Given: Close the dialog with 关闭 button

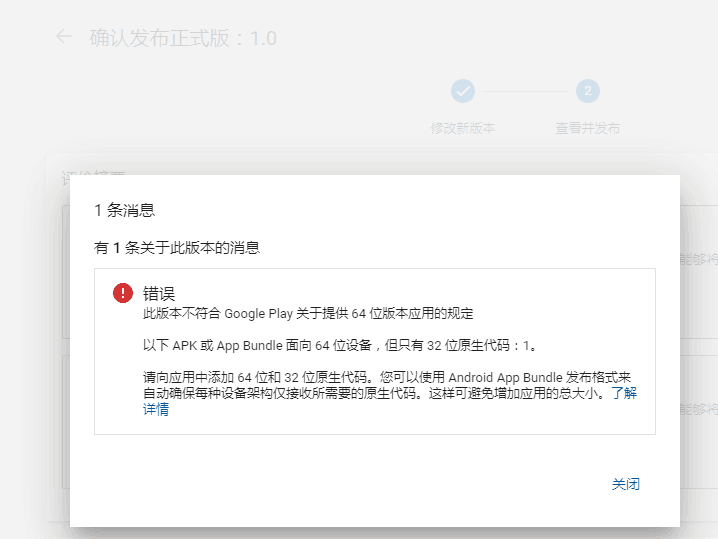Looking at the screenshot, I should click(626, 484).
